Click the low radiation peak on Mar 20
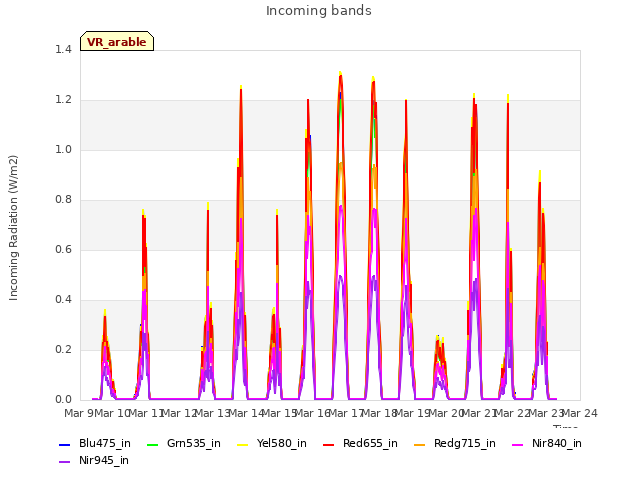This screenshot has height=480, width=640. click(438, 337)
